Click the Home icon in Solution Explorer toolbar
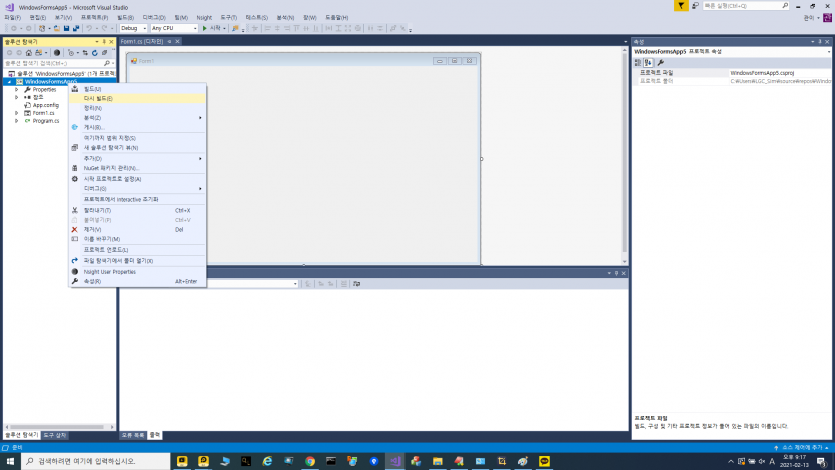 [29, 53]
